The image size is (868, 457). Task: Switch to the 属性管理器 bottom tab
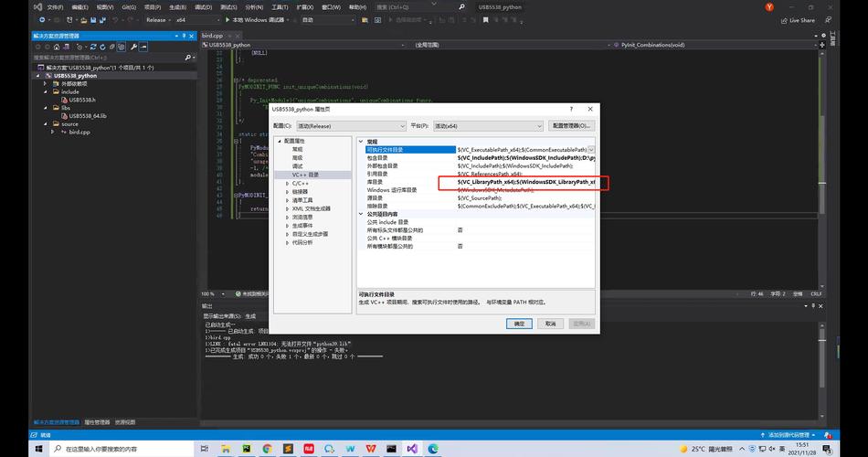coord(97,422)
